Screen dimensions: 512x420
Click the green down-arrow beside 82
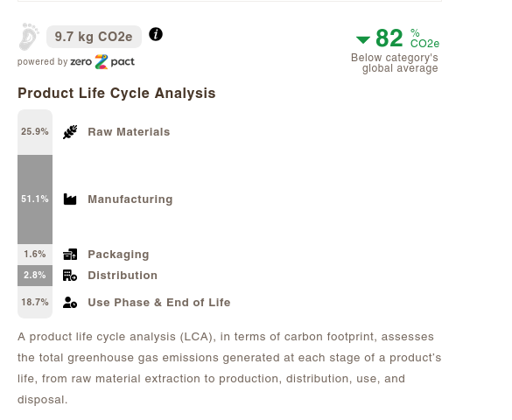tap(362, 40)
